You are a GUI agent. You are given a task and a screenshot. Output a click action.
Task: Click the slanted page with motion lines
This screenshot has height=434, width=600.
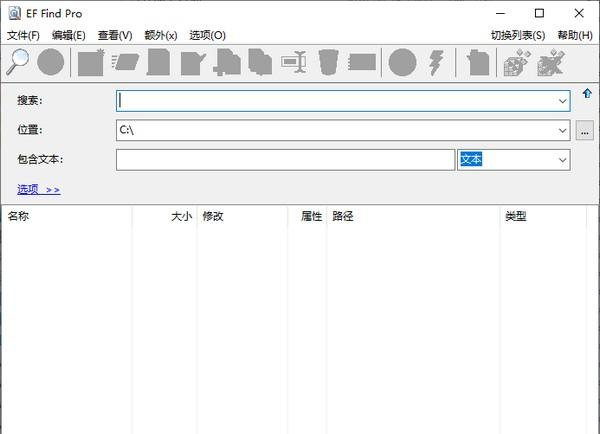click(x=125, y=62)
